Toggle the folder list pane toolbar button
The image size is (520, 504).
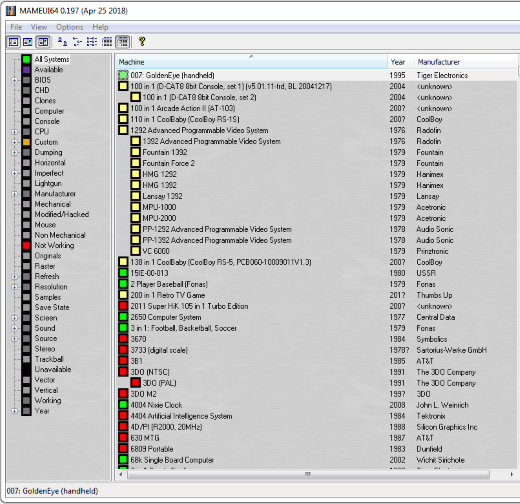tap(14, 42)
